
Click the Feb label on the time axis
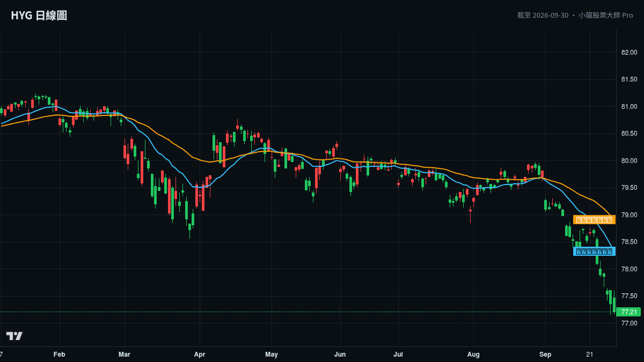click(x=60, y=354)
